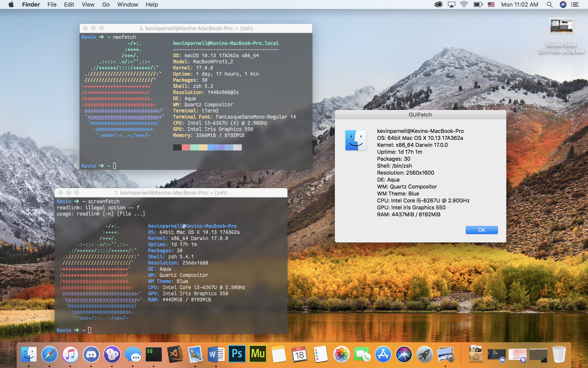
Task: Launch Adobe Photoshop from the dock
Action: tap(237, 354)
